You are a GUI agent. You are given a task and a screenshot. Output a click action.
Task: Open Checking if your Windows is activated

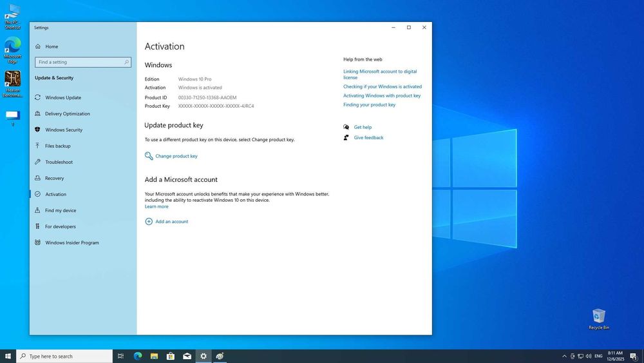383,86
